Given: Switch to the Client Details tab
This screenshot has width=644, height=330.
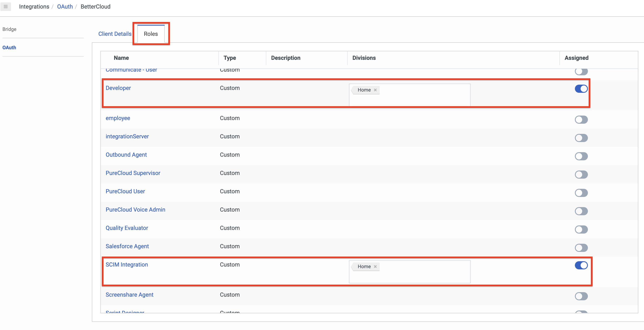Looking at the screenshot, I should pos(115,34).
